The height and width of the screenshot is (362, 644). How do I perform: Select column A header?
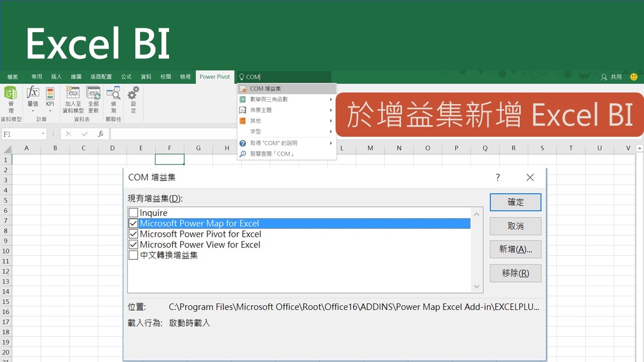pyautogui.click(x=26, y=148)
